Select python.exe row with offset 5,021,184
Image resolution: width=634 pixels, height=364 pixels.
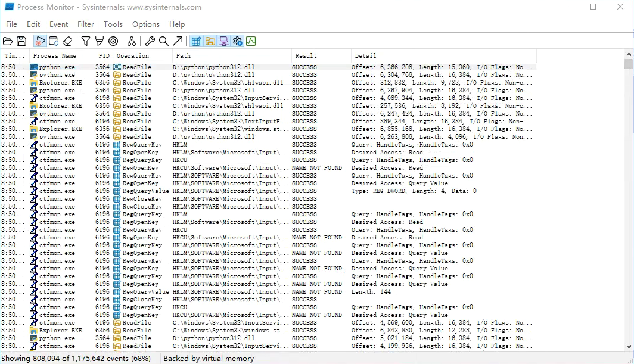[269, 338]
